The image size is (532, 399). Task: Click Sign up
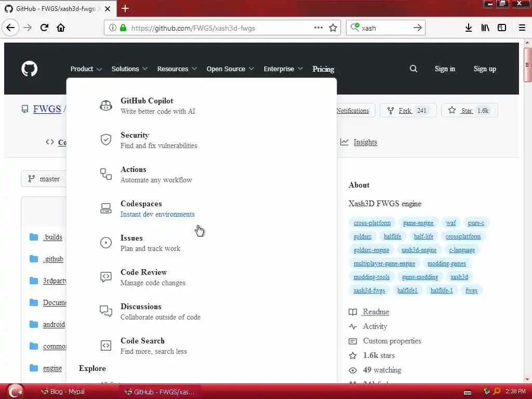485,69
